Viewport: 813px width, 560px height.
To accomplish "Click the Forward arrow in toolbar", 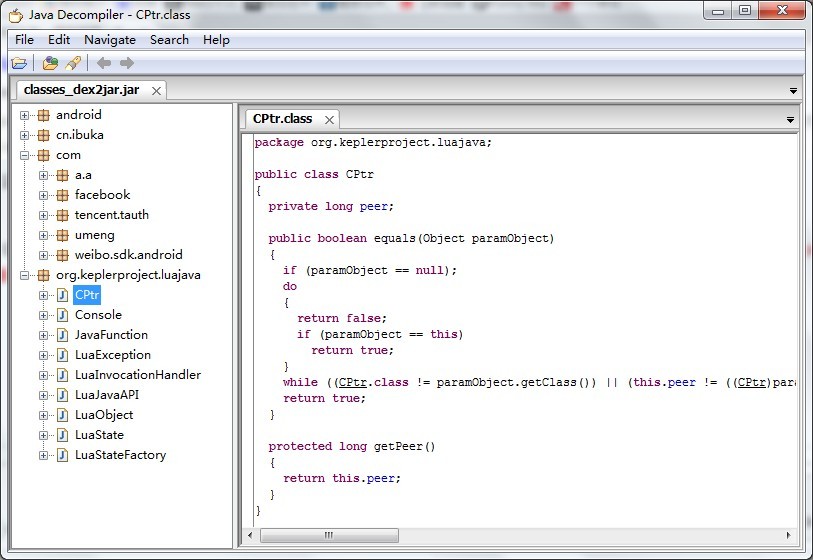I will pos(127,64).
